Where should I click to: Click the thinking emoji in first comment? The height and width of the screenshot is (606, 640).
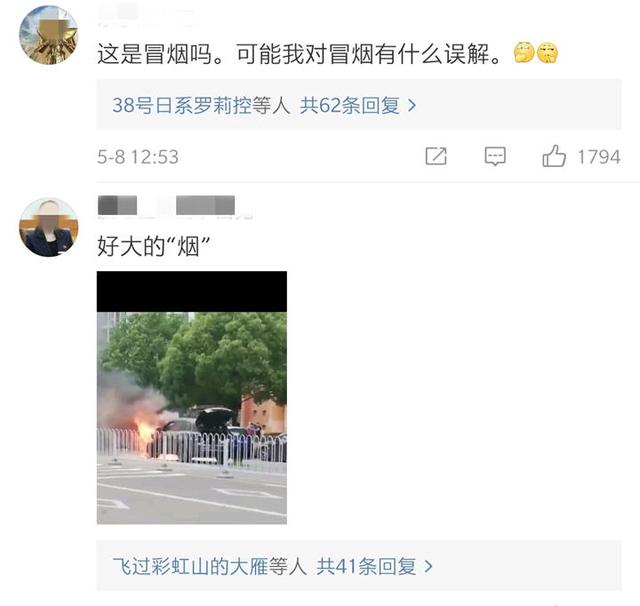click(524, 53)
